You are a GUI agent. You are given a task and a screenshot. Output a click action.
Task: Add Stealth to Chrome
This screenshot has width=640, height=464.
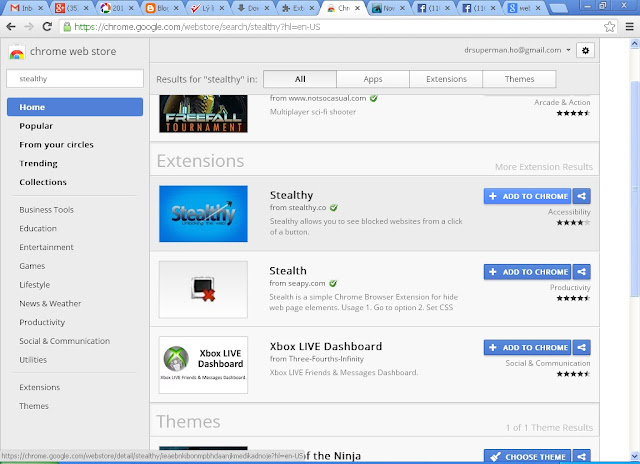(528, 272)
